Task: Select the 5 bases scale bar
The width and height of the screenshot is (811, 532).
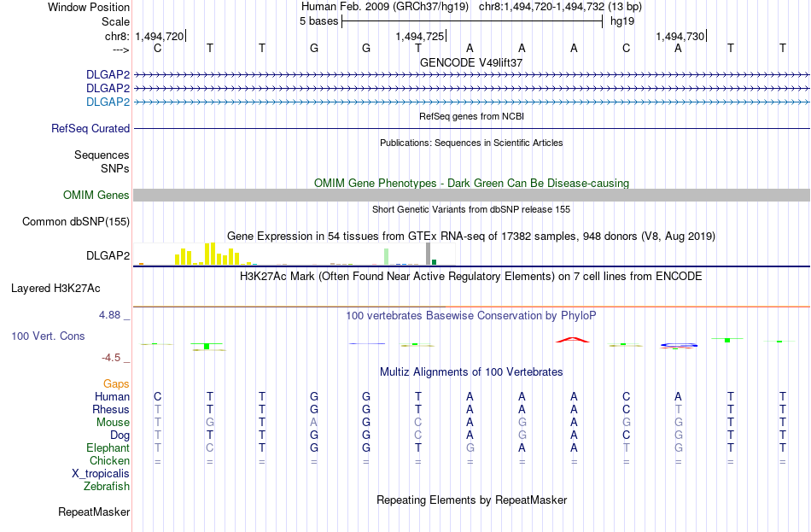Action: point(472,21)
